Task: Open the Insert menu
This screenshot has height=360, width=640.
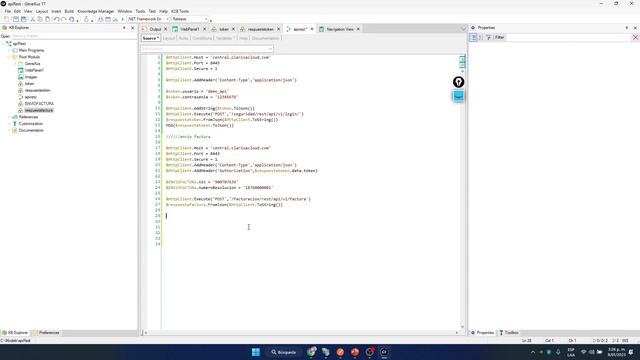Action: click(x=56, y=11)
